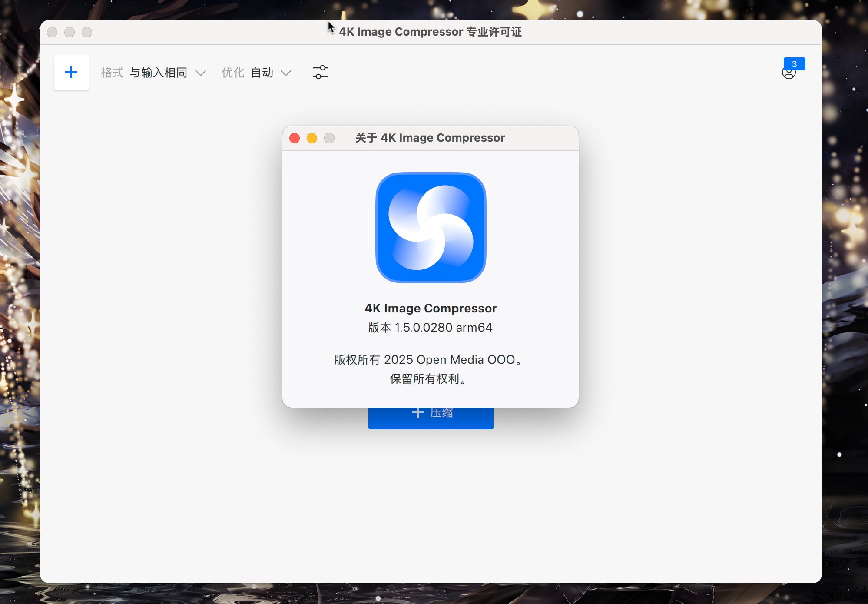Click the blue 压缩 compress button

tap(431, 418)
